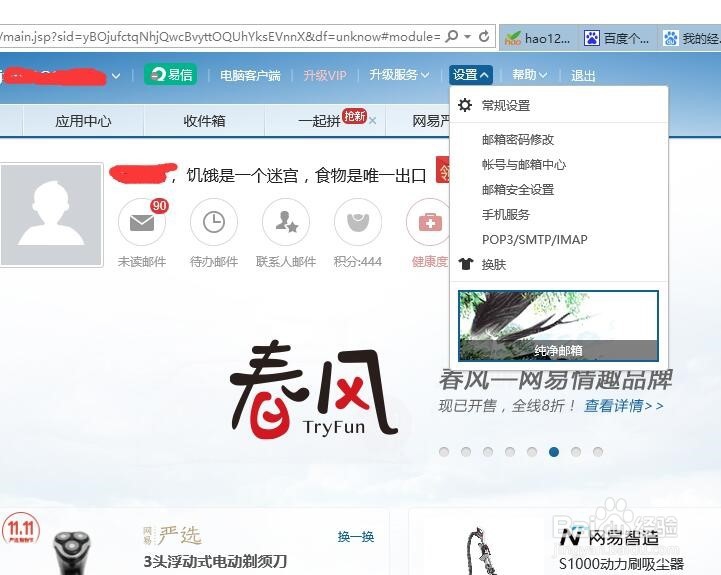Switch to the 一起拼 tab
This screenshot has height=575, width=721.
319,121
